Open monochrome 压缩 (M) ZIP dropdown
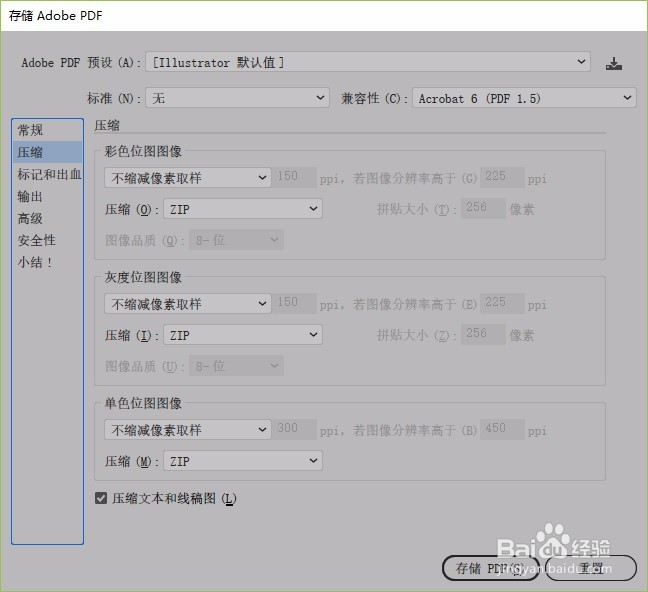 click(x=243, y=461)
